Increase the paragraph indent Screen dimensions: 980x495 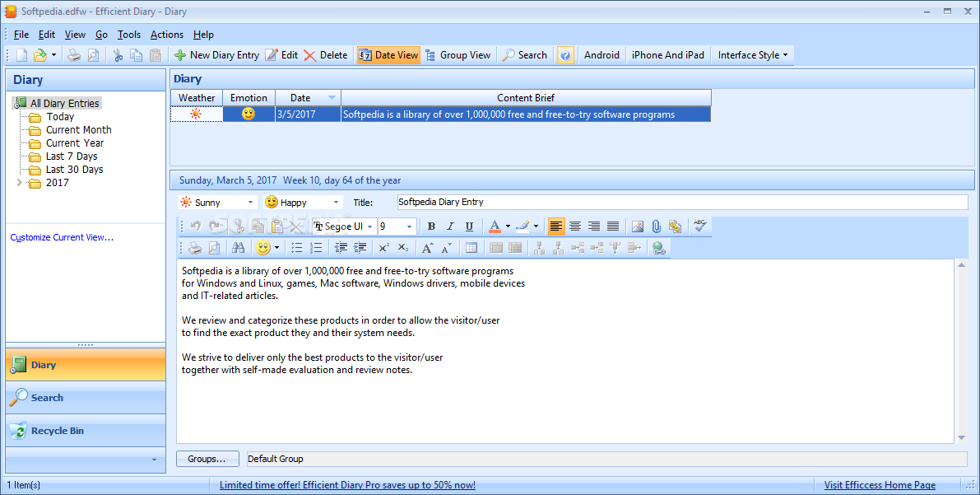360,248
